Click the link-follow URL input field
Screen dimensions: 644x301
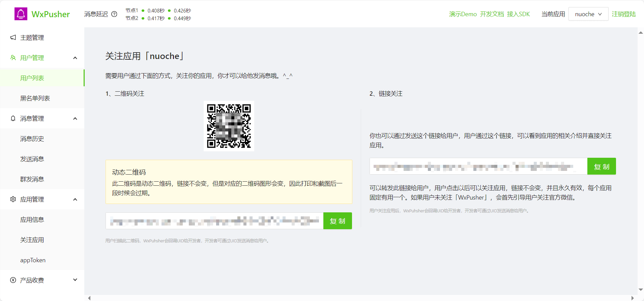coord(478,166)
